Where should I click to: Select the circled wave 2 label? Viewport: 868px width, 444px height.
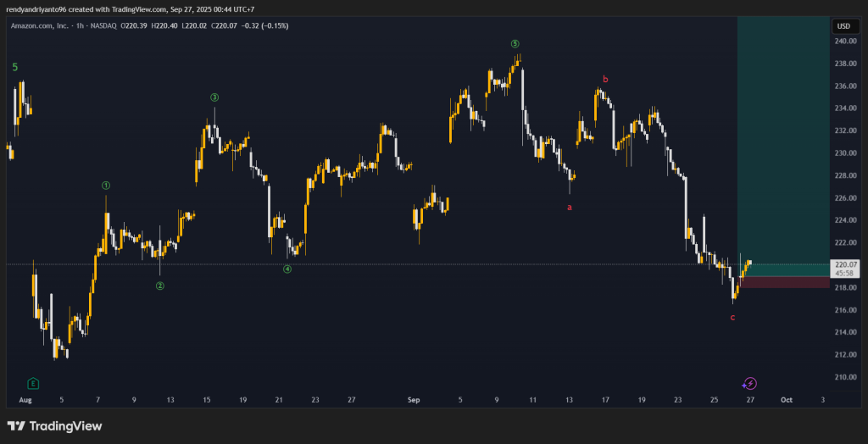(159, 286)
